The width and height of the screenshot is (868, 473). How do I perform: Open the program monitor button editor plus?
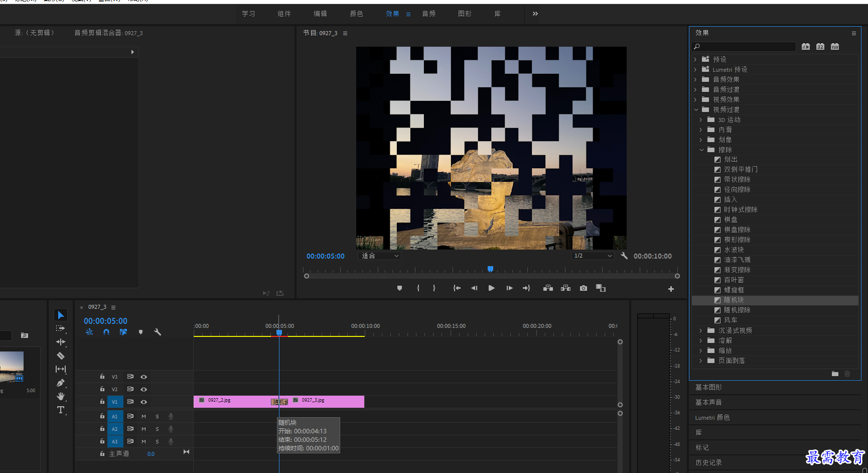click(671, 289)
